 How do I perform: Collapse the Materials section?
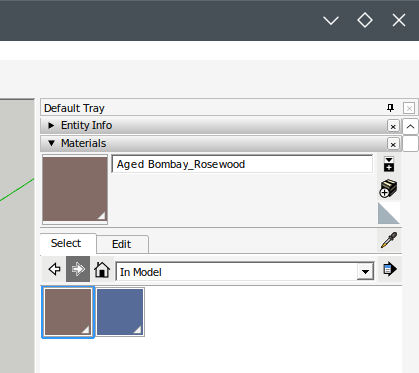click(51, 143)
